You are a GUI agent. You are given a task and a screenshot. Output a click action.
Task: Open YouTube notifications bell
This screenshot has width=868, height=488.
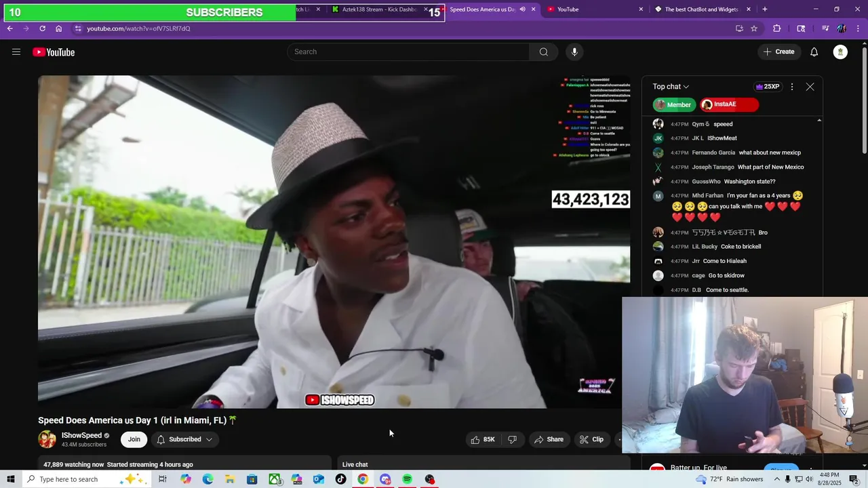tap(814, 52)
